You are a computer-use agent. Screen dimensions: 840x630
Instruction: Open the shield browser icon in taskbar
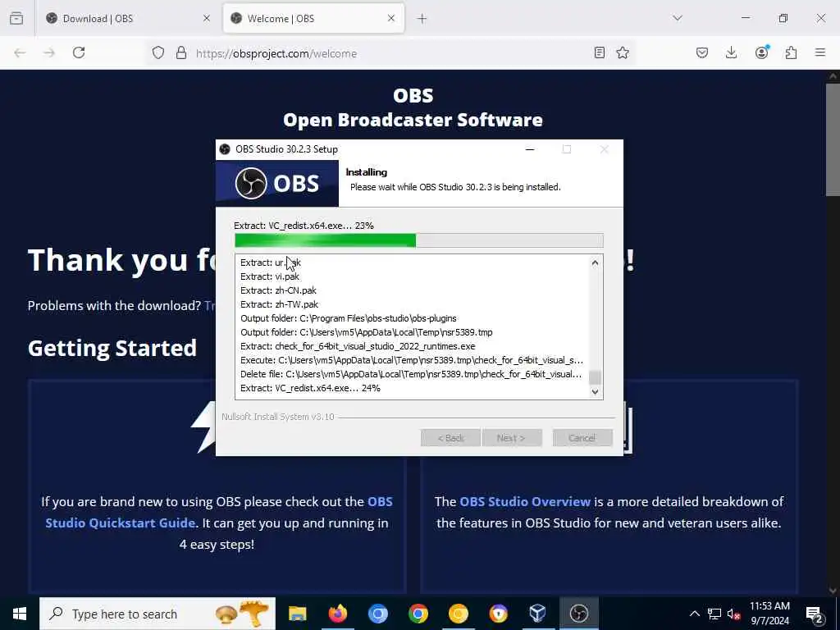(x=498, y=614)
